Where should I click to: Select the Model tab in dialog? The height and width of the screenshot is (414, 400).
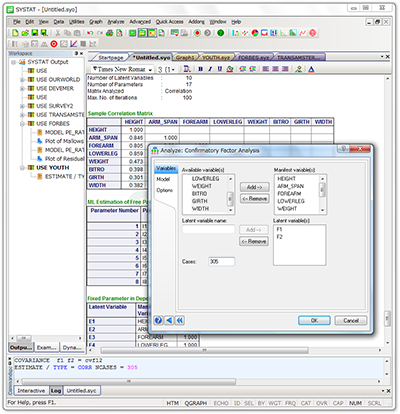pyautogui.click(x=163, y=179)
